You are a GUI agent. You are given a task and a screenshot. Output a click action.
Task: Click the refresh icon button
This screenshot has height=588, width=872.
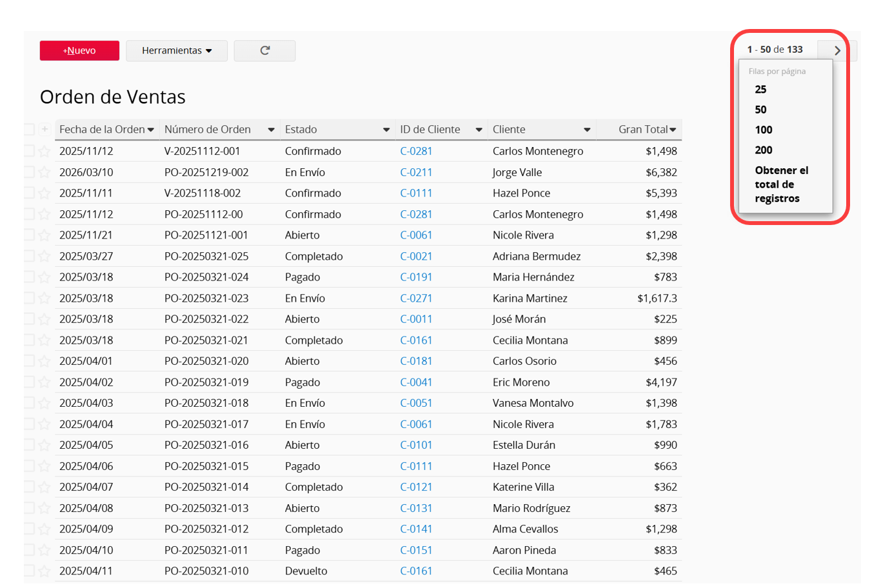pyautogui.click(x=264, y=50)
